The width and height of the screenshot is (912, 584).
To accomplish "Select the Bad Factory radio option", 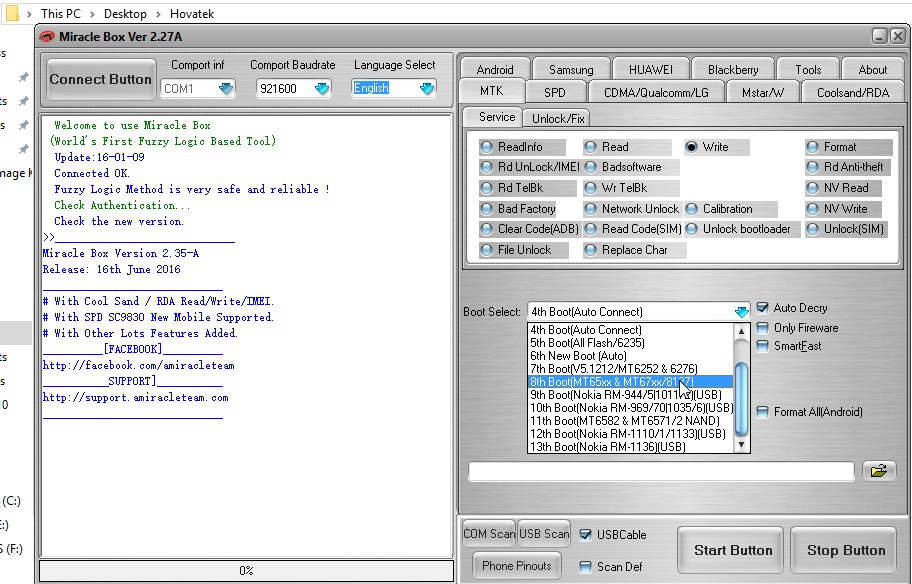I will point(487,209).
